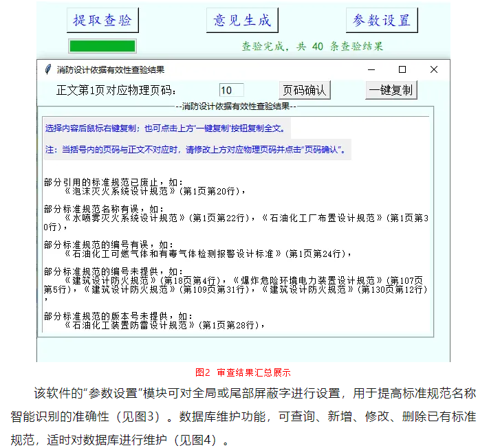The height and width of the screenshot is (448, 489).
Task: Select 《水喷雾灭火系统设计规范》 entry
Action: coord(159,218)
